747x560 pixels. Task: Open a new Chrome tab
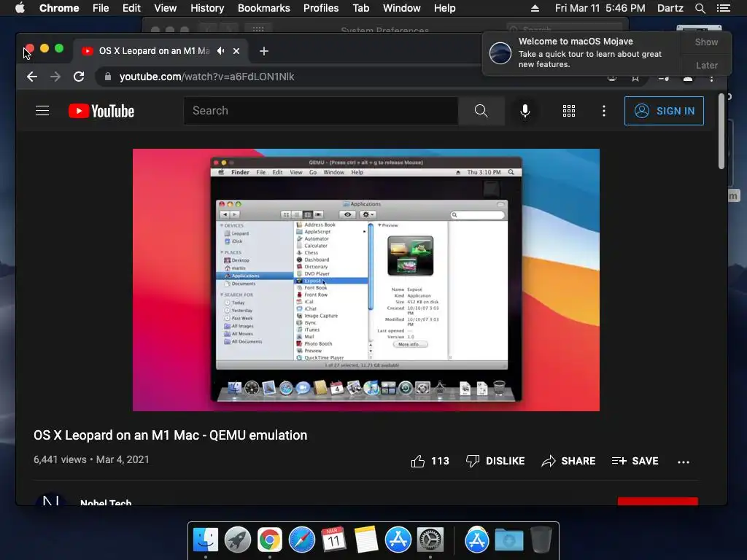pos(264,51)
